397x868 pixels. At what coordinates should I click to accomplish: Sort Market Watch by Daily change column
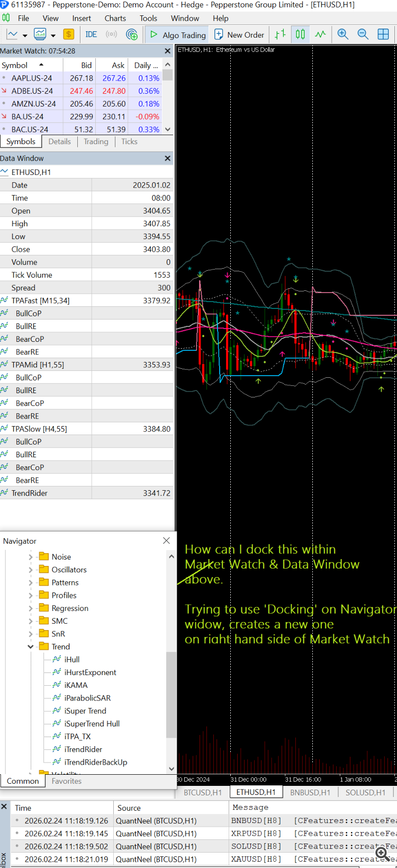pos(146,65)
